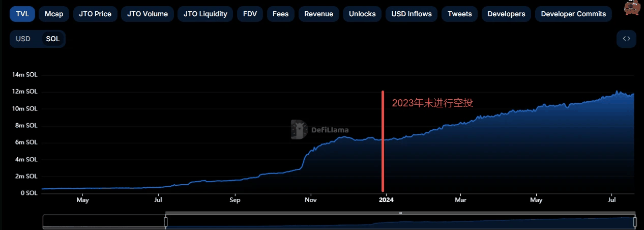Viewport: 644px width, 230px height.
Task: Enable Developer Commits metric
Action: click(x=573, y=14)
